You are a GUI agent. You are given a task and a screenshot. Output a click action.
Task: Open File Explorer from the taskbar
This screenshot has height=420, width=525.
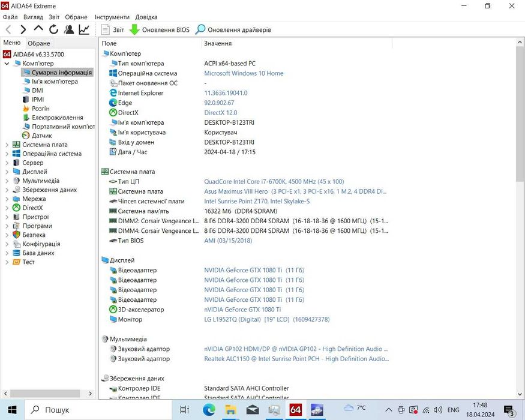[x=230, y=410]
